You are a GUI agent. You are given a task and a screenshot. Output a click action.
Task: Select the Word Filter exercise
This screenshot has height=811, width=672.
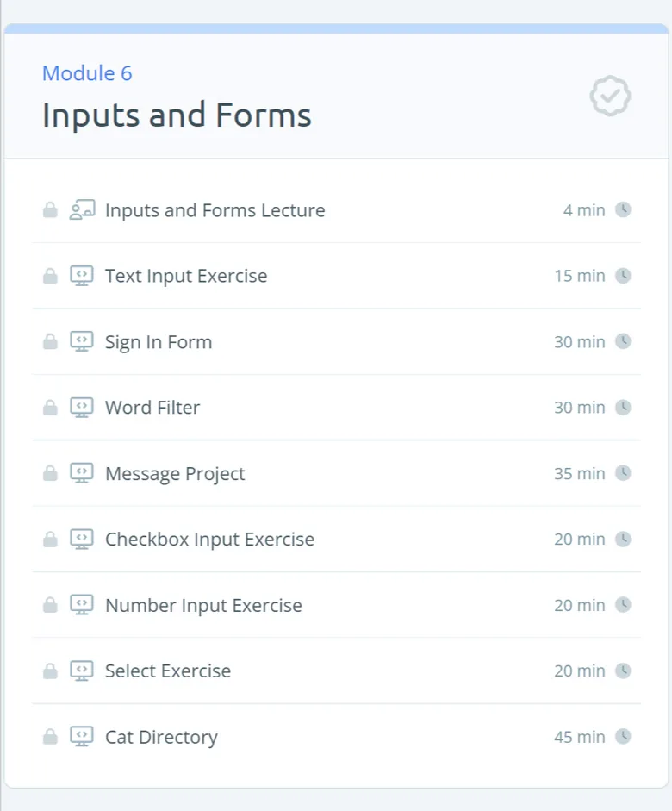337,408
